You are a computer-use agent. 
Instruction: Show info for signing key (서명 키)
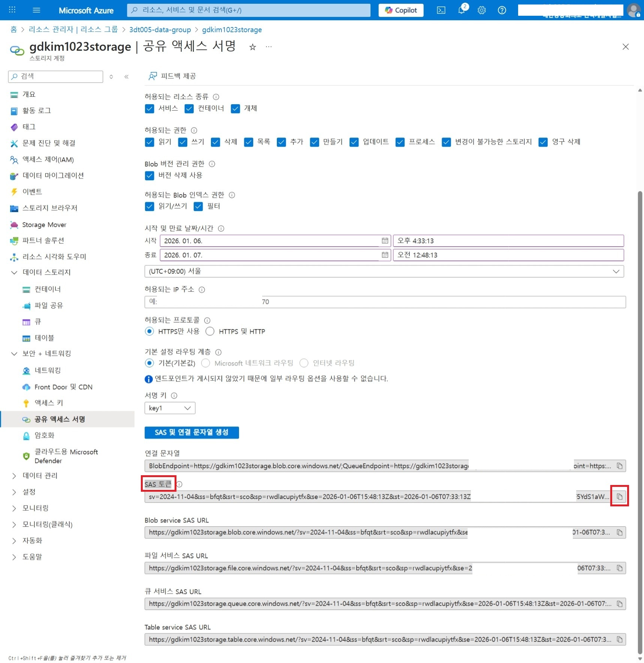coord(174,395)
